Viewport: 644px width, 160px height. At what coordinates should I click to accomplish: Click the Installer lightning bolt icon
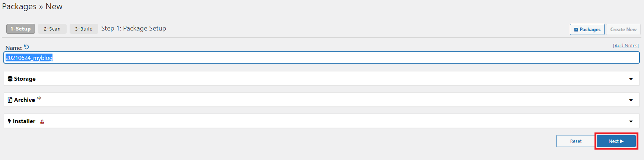click(x=9, y=121)
